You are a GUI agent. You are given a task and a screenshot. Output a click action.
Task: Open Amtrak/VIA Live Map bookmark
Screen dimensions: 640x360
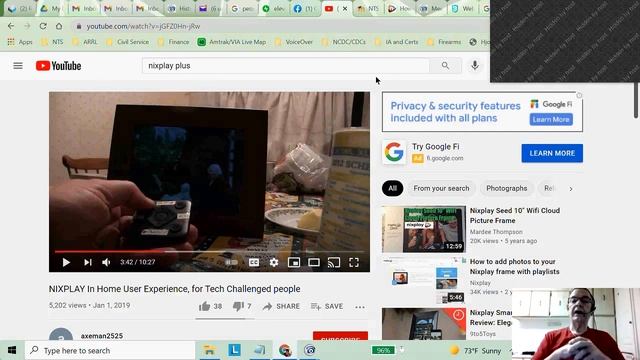point(231,42)
